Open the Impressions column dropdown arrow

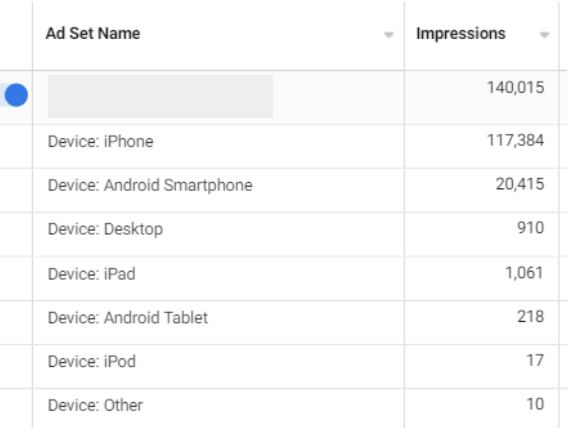(544, 35)
